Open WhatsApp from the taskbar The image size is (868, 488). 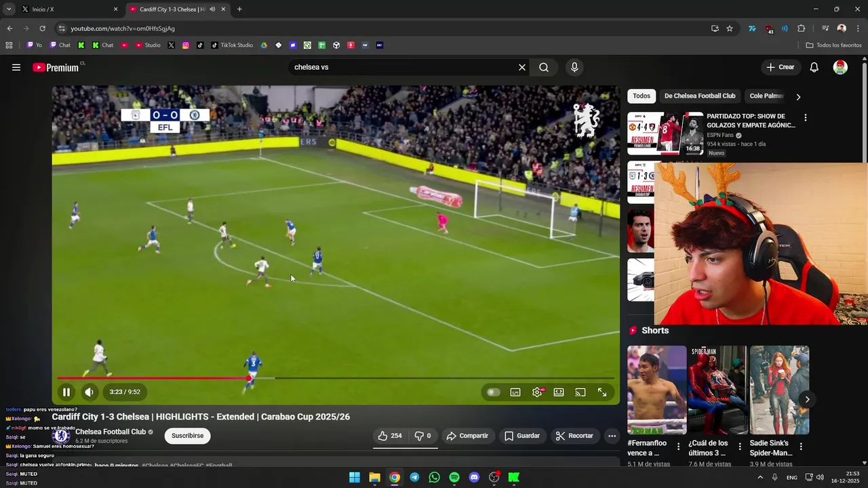[434, 477]
